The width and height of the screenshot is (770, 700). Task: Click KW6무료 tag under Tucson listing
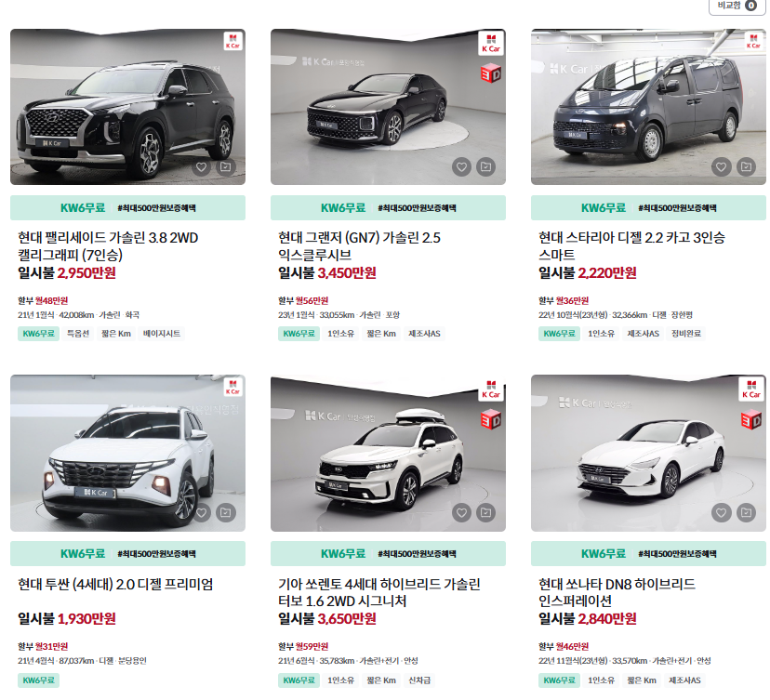39,680
